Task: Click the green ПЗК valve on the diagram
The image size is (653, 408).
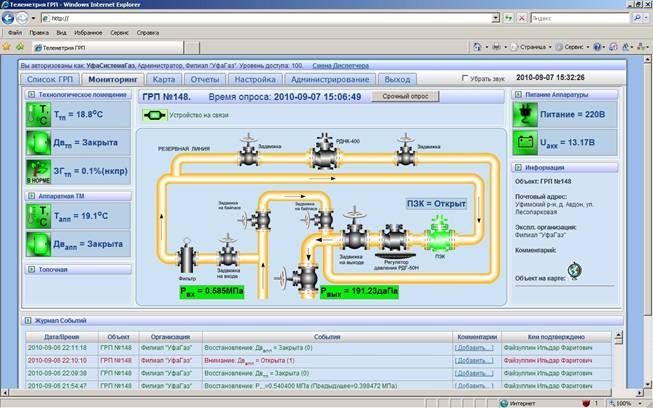Action: 440,234
